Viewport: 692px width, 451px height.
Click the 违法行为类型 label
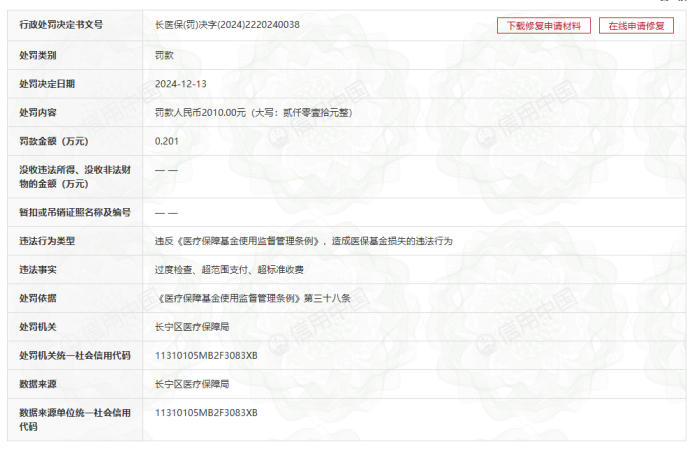[x=47, y=241]
